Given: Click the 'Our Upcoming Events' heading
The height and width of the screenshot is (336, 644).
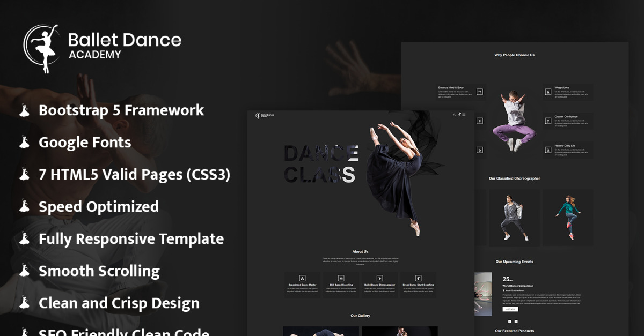Looking at the screenshot, I should (515, 262).
